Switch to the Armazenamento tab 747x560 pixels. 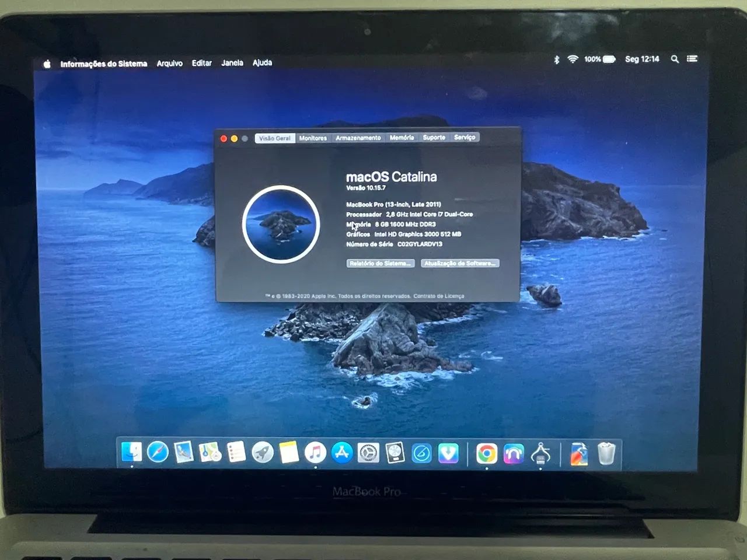click(358, 138)
